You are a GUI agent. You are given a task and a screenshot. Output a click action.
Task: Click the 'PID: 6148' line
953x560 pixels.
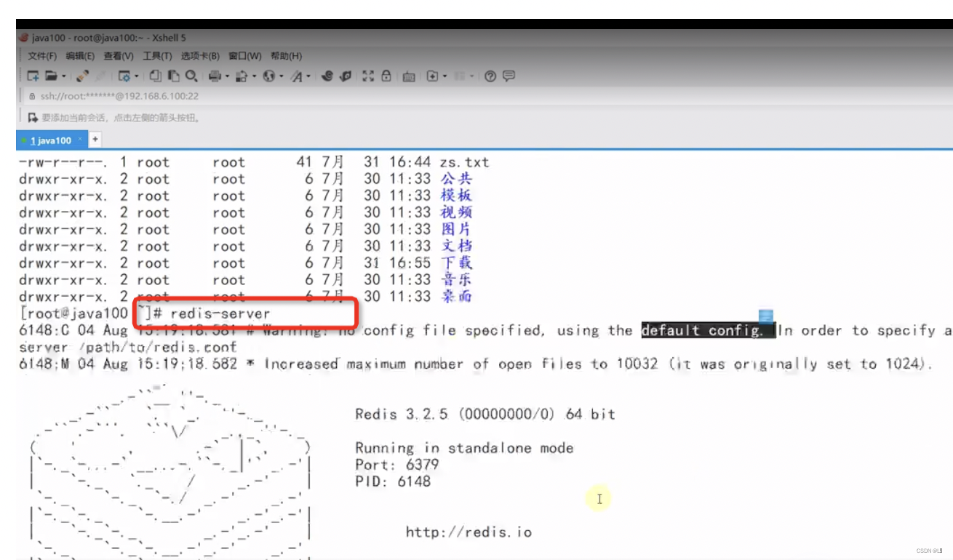click(393, 481)
